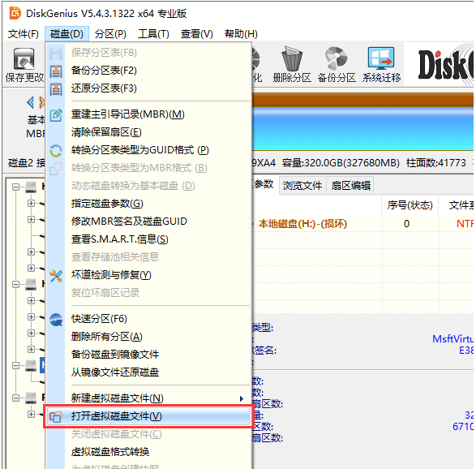Image resolution: width=476 pixels, height=469 pixels.
Task: Collapse the first disk node in tree
Action: click(x=15, y=187)
